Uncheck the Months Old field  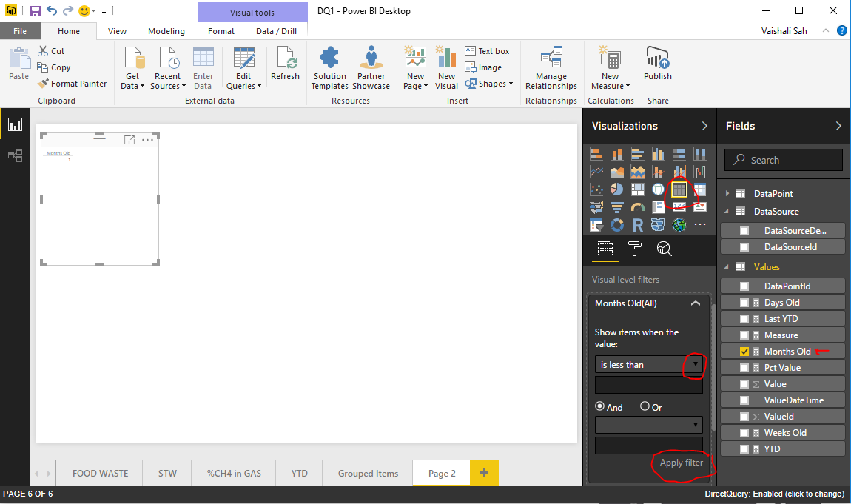pos(744,352)
